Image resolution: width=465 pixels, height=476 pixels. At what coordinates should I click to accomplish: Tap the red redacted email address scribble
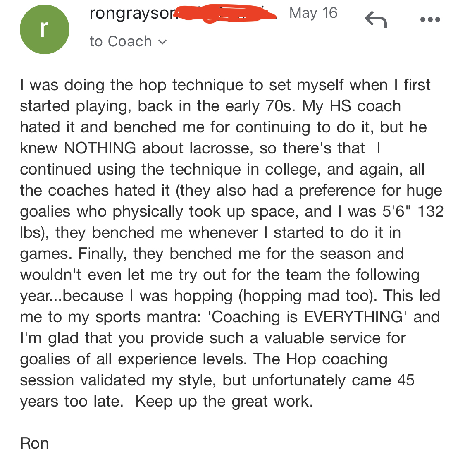[225, 13]
